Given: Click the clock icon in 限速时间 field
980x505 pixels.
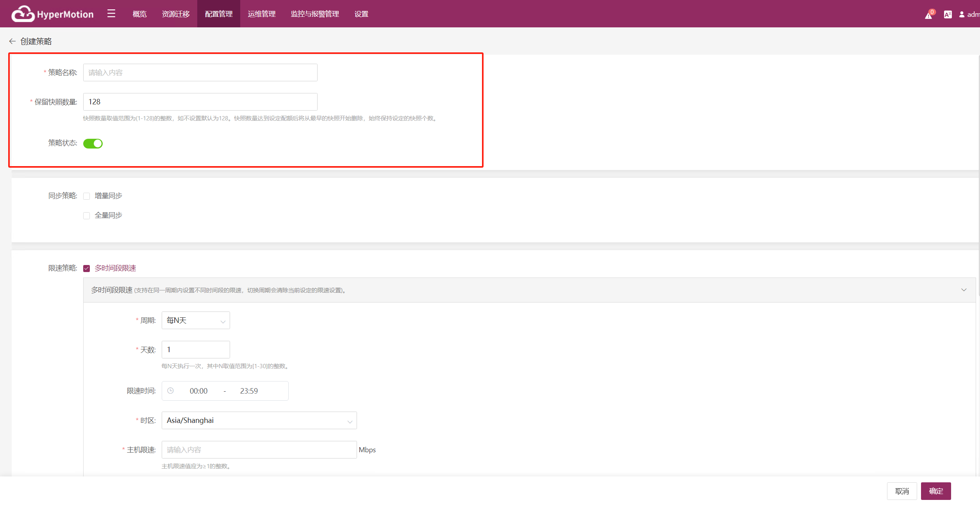Looking at the screenshot, I should click(171, 390).
